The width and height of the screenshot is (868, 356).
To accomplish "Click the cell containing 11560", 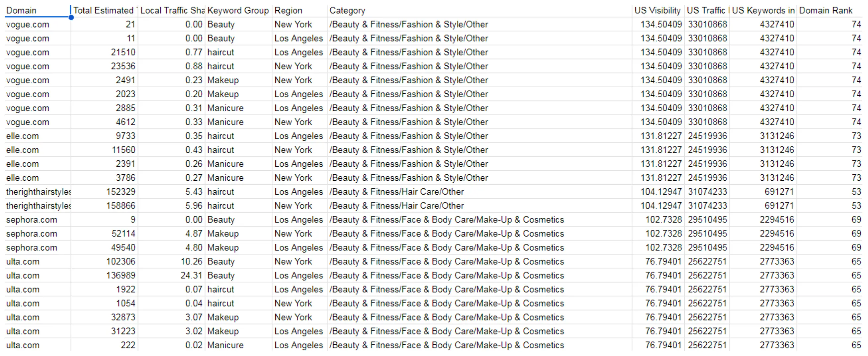I will [105, 150].
